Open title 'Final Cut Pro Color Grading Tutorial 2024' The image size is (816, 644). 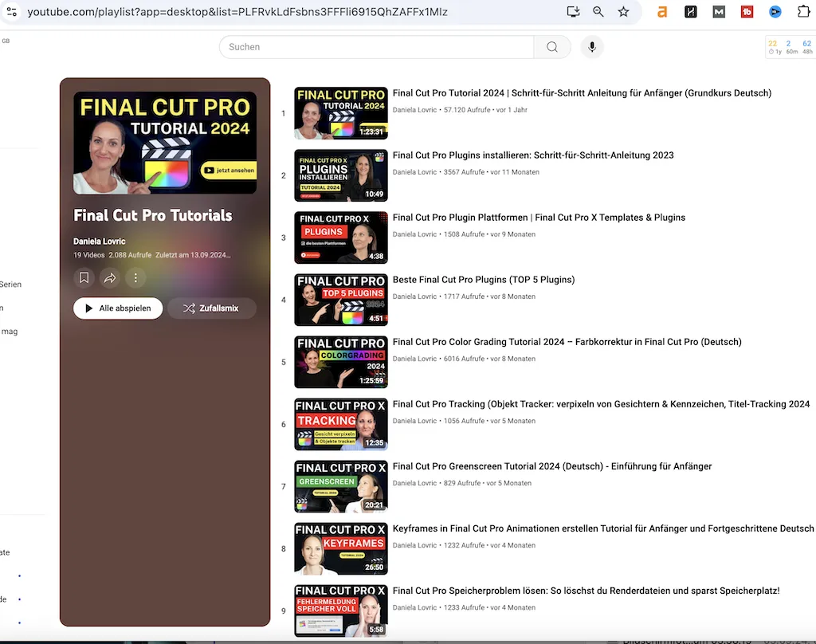tap(567, 342)
